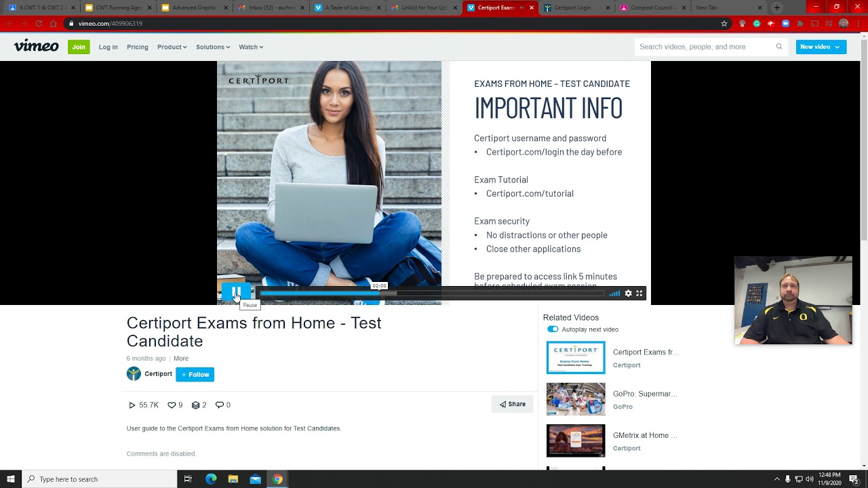This screenshot has height=488, width=868.
Task: Switch to Inbox (52) tab
Action: pyautogui.click(x=271, y=7)
